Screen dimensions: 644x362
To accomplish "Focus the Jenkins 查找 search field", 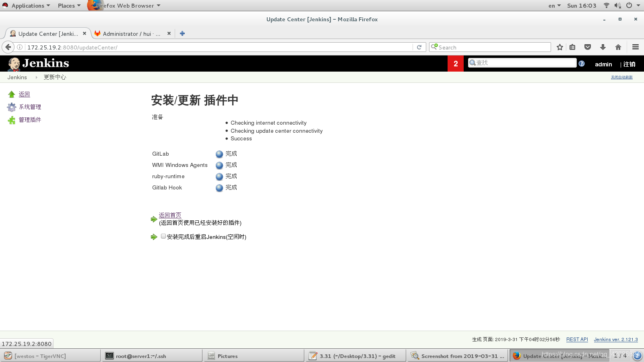I will coord(522,63).
